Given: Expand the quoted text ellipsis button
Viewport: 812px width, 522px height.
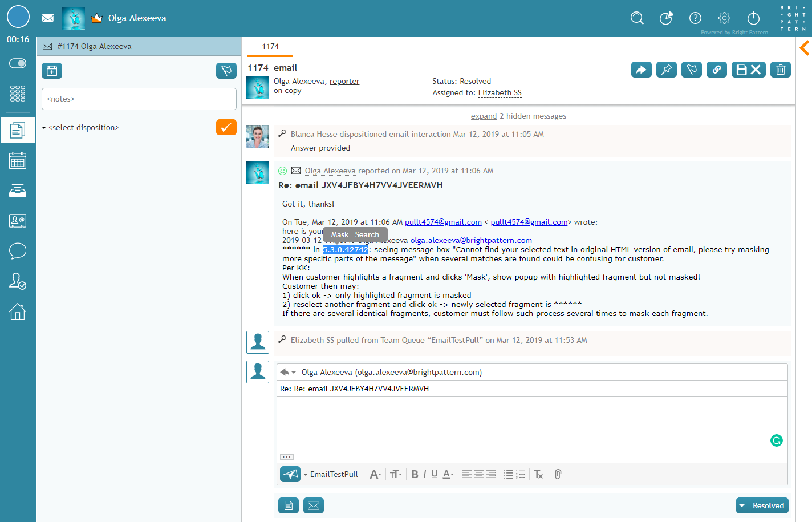Looking at the screenshot, I should point(287,457).
